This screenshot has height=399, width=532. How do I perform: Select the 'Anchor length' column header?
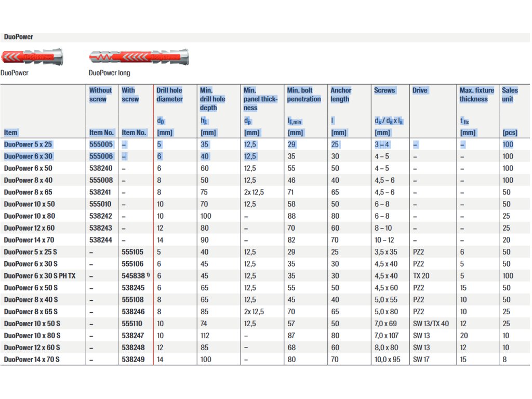(x=341, y=95)
